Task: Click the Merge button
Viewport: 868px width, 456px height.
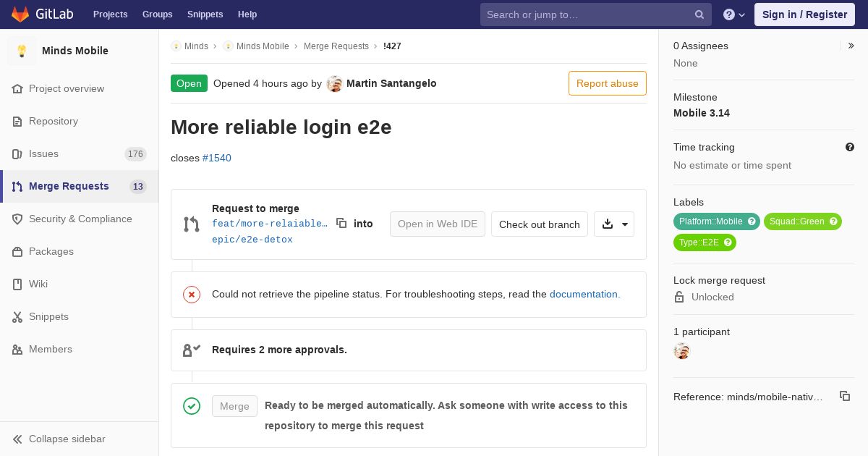Action: coord(234,406)
